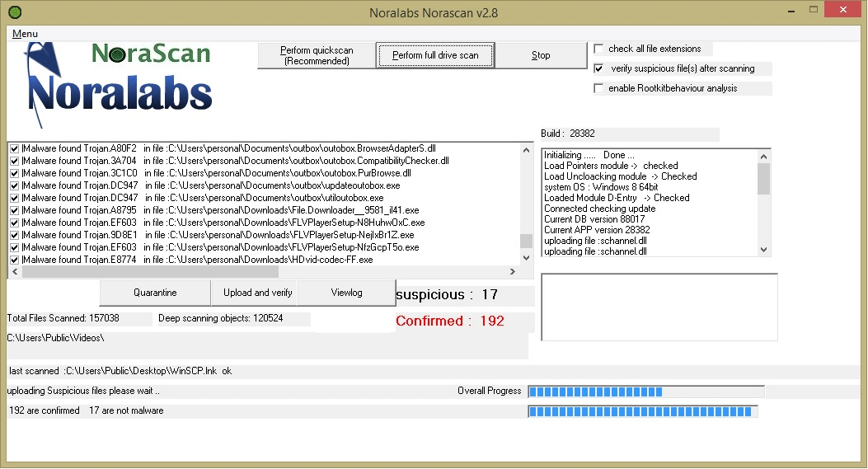Quarantine the selected malware files
868x469 pixels.
155,293
